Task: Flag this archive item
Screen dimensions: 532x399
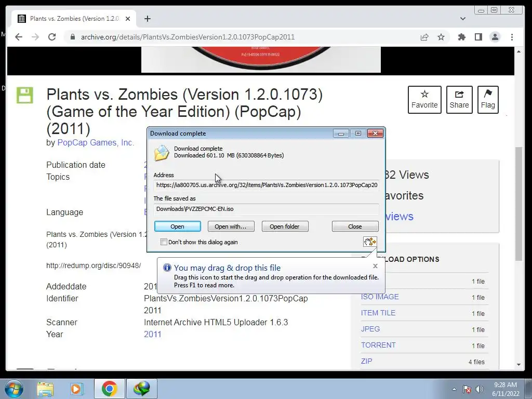Action: [x=487, y=100]
